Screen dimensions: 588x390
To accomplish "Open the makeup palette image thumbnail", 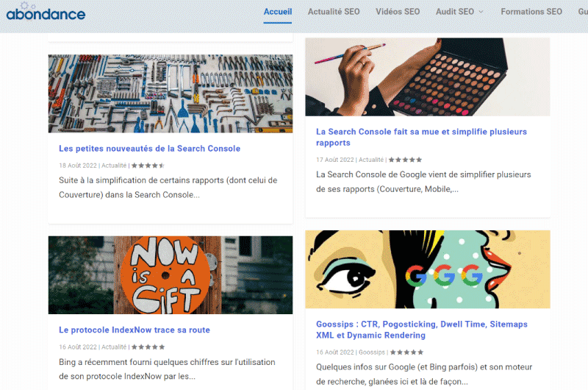I will click(x=428, y=77).
